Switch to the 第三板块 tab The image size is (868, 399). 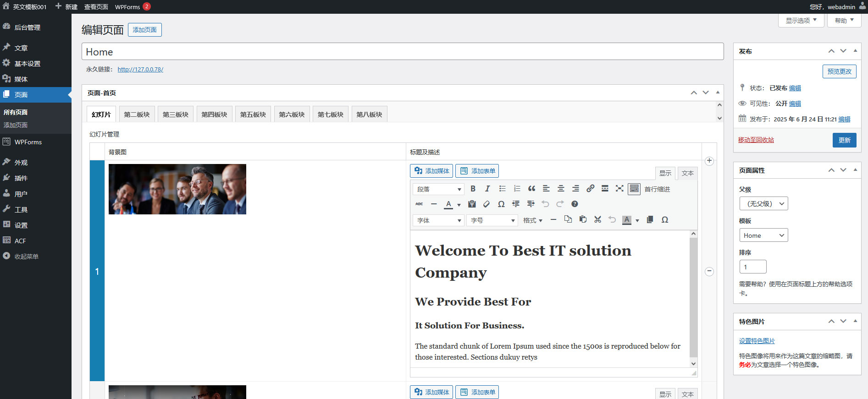[176, 115]
